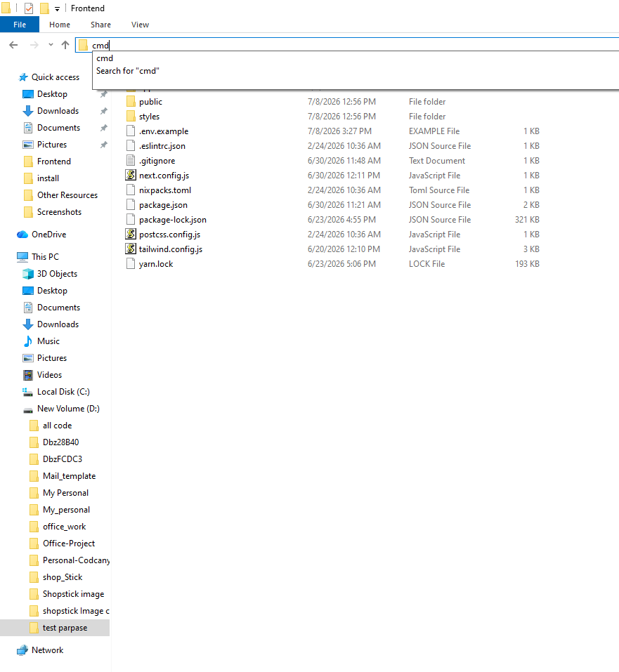
Task: Open OneDrive in the navigation pane
Action: 48,235
